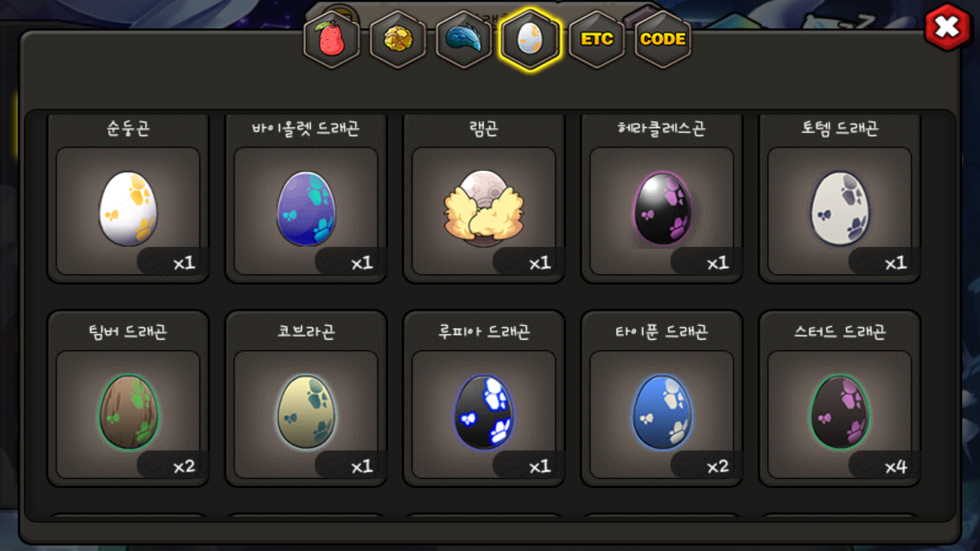Switch to the ETC tab
This screenshot has width=980, height=551.
pos(597,39)
